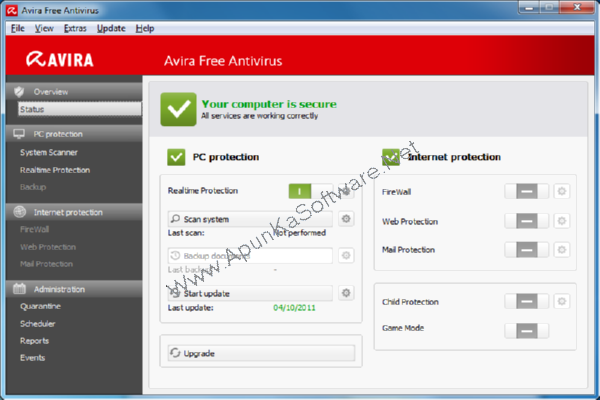Viewport: 600px width, 400px height.
Task: Click the Backup documents button
Action: pyautogui.click(x=250, y=256)
